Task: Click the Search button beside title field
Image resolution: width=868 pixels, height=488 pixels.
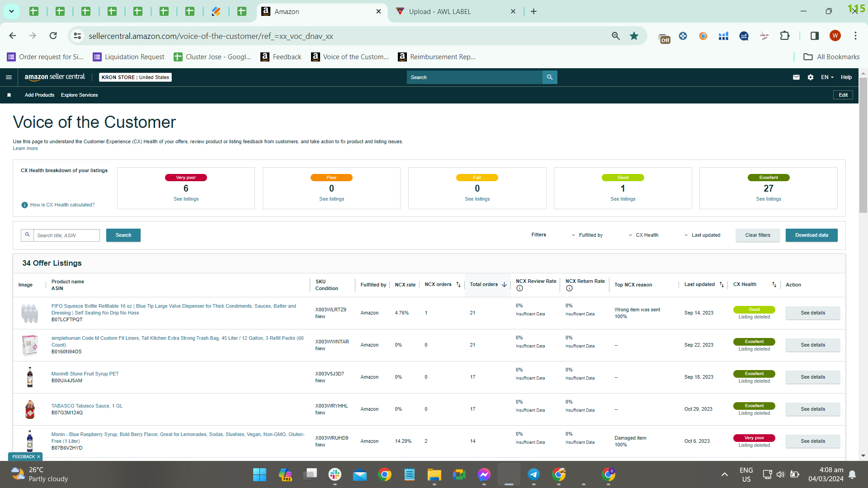Action: tap(123, 235)
